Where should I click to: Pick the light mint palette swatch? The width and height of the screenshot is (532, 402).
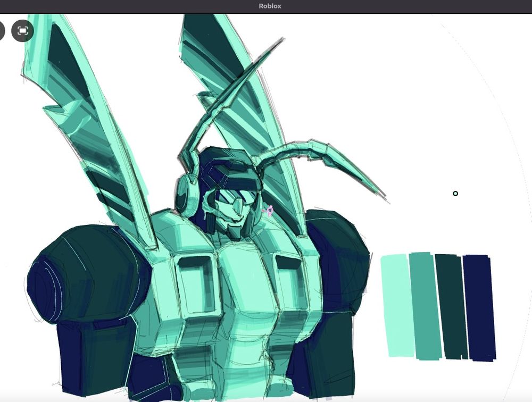pos(397,305)
